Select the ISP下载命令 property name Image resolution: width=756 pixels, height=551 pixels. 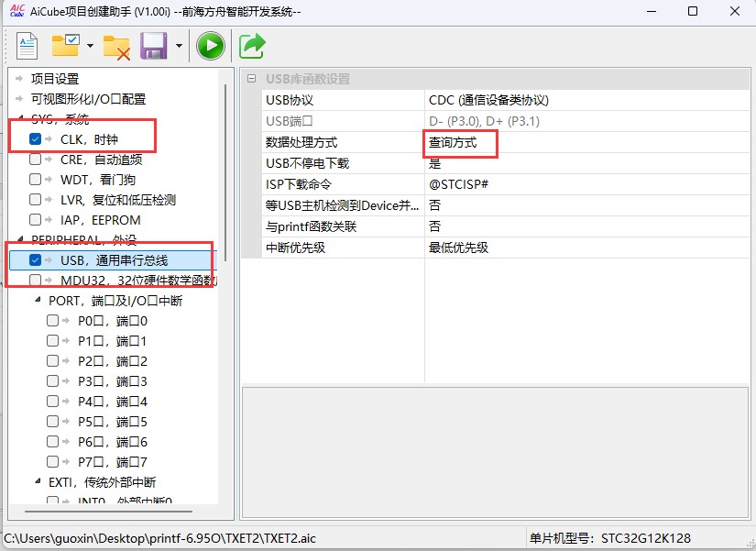pos(299,184)
